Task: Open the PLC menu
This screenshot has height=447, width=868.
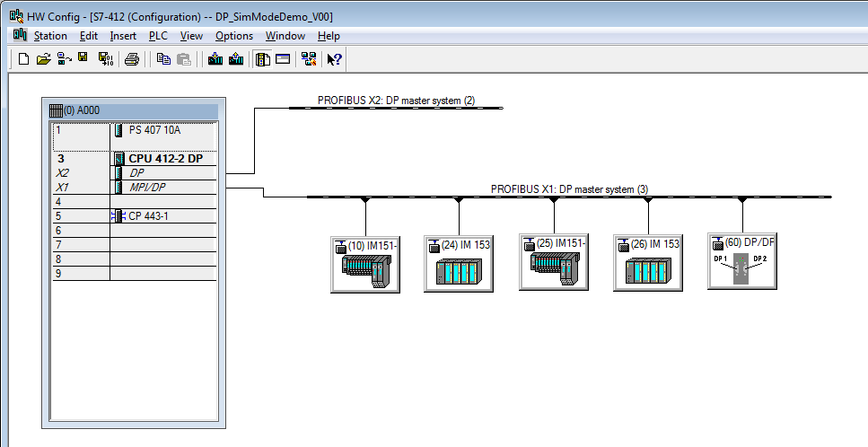Action: click(x=158, y=36)
